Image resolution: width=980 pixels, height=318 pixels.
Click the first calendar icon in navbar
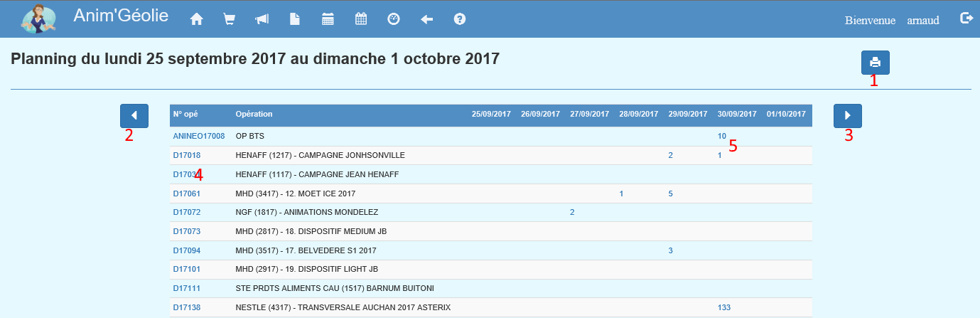328,20
